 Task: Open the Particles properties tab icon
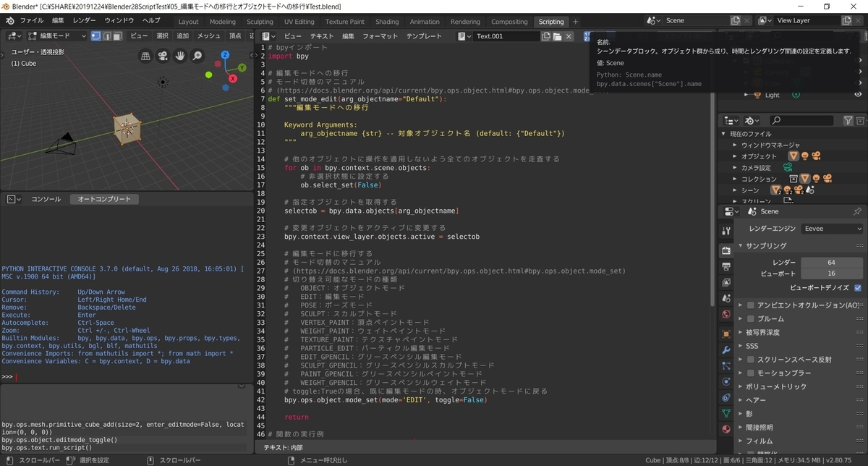726,366
